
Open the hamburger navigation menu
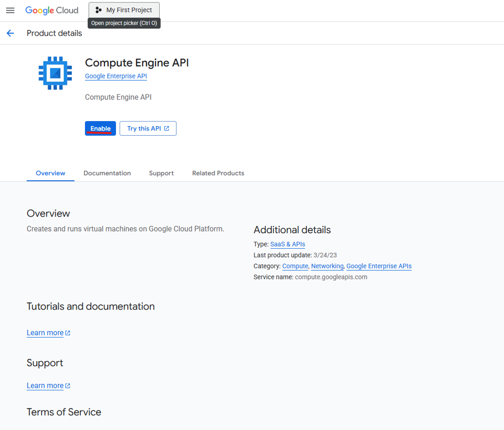[x=10, y=10]
